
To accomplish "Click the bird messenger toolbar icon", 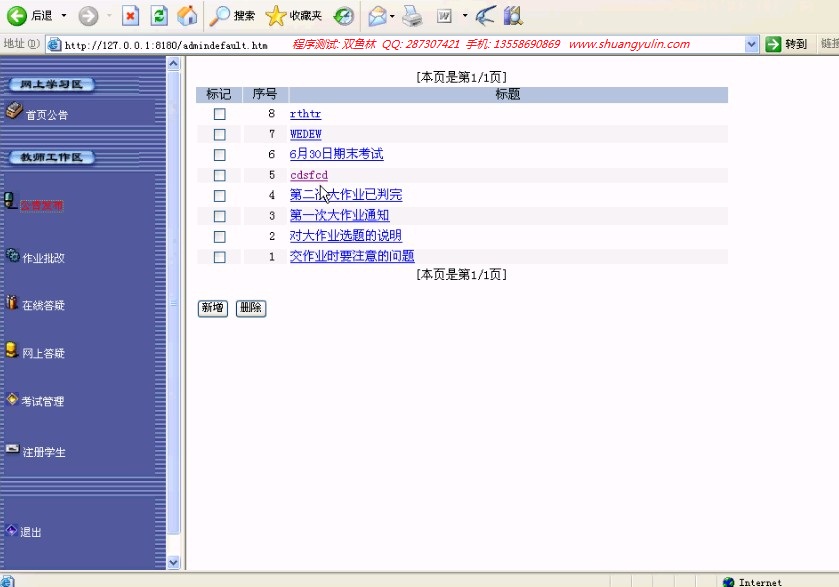I will point(485,16).
